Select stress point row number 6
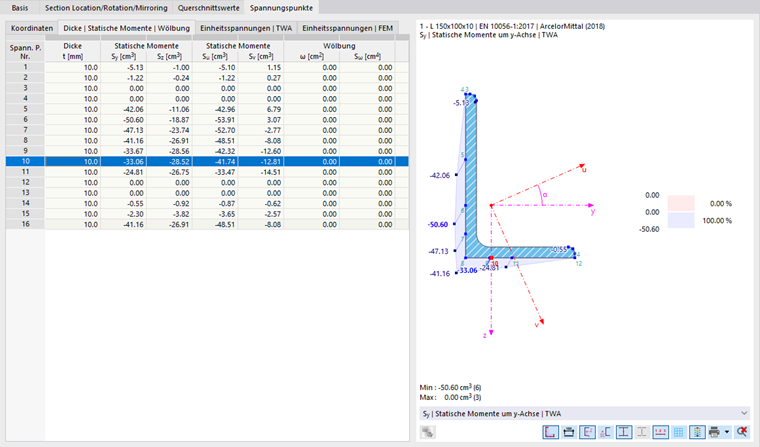Image resolution: width=760 pixels, height=447 pixels. point(25,120)
